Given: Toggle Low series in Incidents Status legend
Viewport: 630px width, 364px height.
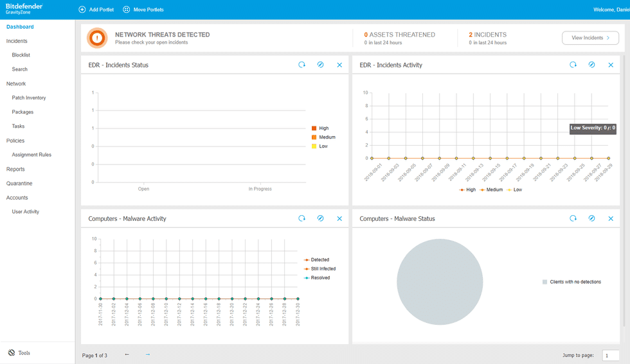Looking at the screenshot, I should click(320, 146).
